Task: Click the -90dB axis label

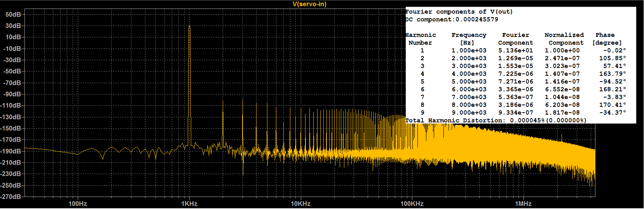Action: tap(12, 94)
